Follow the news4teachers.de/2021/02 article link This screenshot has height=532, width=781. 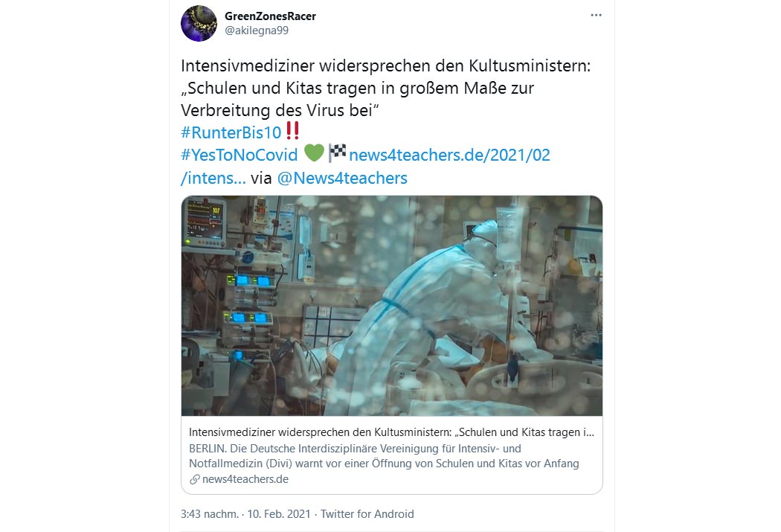coord(449,155)
